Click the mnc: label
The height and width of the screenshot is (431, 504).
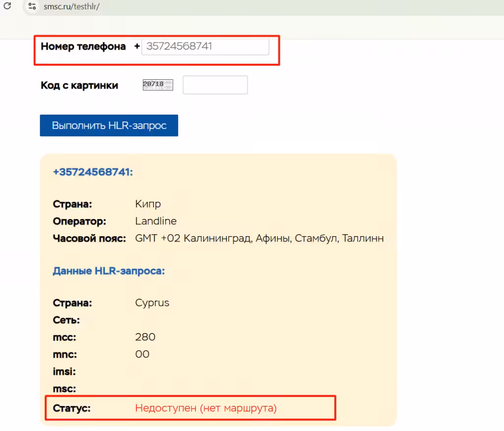pyautogui.click(x=65, y=355)
